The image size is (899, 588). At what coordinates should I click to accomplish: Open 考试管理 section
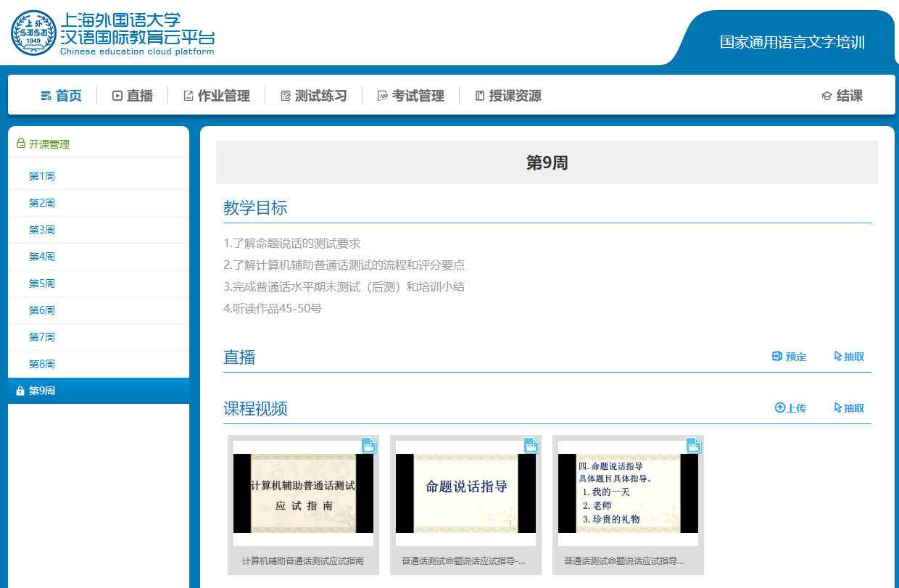point(410,96)
